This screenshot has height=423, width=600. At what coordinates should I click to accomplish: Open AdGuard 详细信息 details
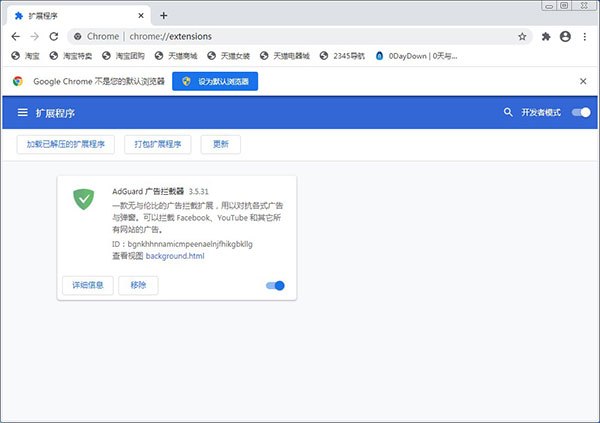coord(88,285)
